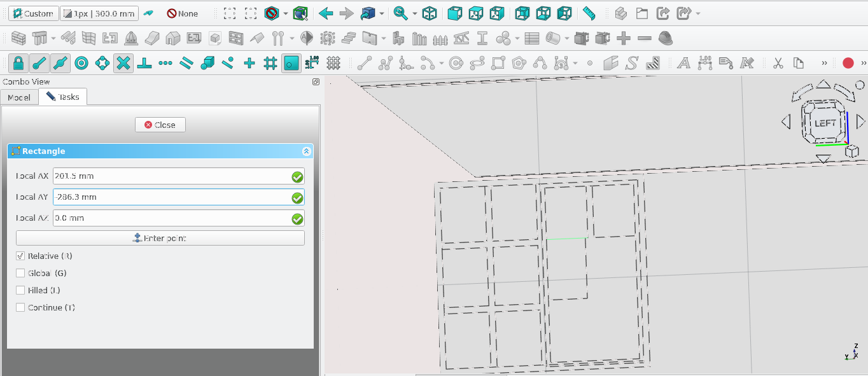The width and height of the screenshot is (868, 376).
Task: Click the Local AX input field
Action: [x=171, y=176]
